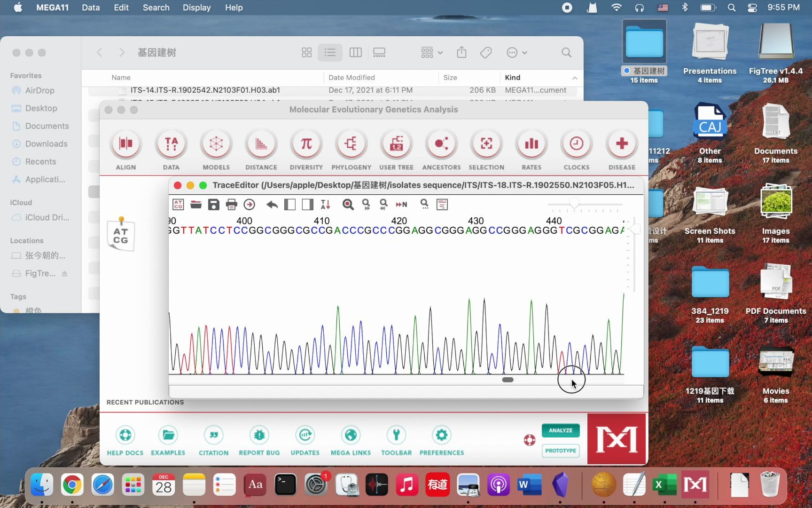The height and width of the screenshot is (508, 812).
Task: Switch Finder to list view
Action: pos(330,52)
